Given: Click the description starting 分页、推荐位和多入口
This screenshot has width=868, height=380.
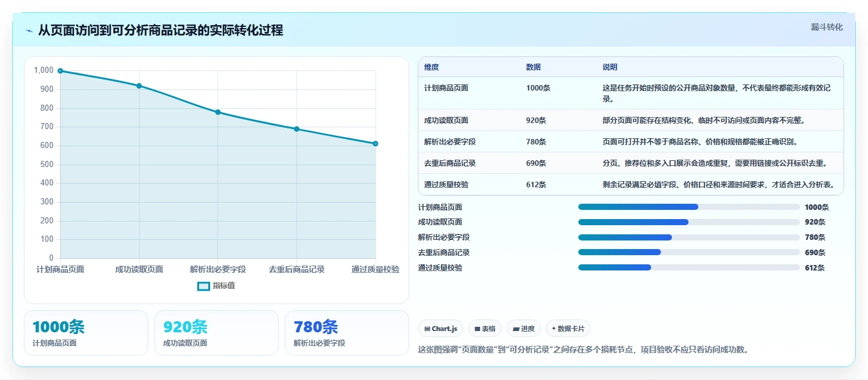Looking at the screenshot, I should (x=715, y=163).
